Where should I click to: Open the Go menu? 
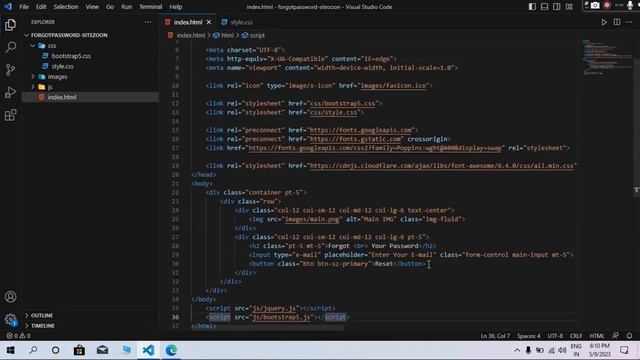tap(110, 7)
